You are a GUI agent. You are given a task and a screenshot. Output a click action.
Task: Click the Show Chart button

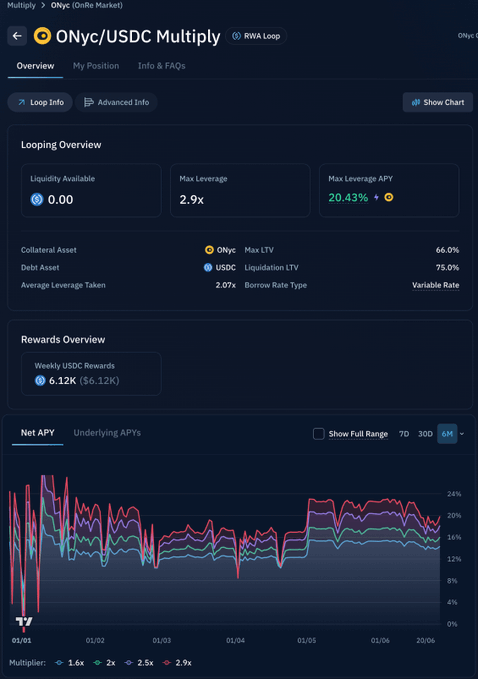(437, 102)
